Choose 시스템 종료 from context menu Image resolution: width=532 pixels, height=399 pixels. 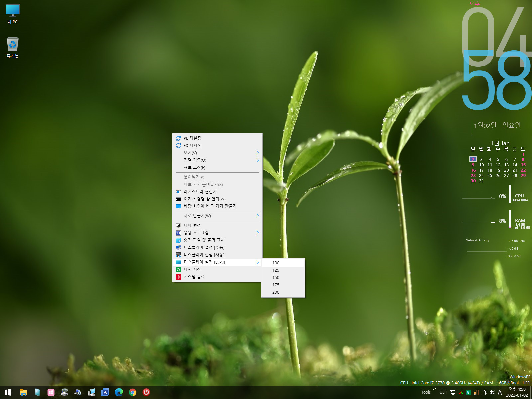point(217,277)
